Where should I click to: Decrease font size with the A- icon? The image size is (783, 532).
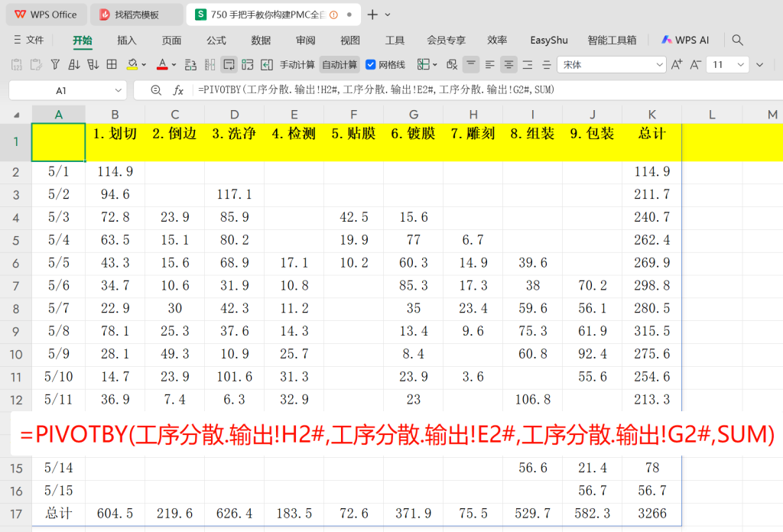(696, 64)
